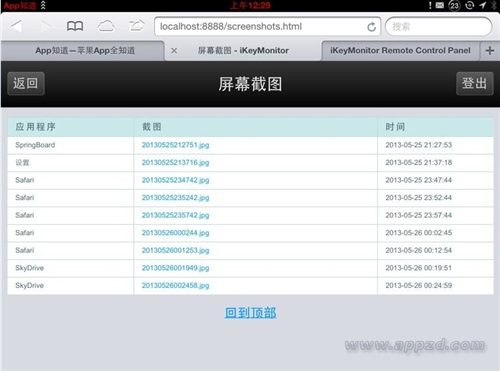The image size is (500, 371).
Task: Open screenshot 20130526001253.jpg
Action: point(175,250)
